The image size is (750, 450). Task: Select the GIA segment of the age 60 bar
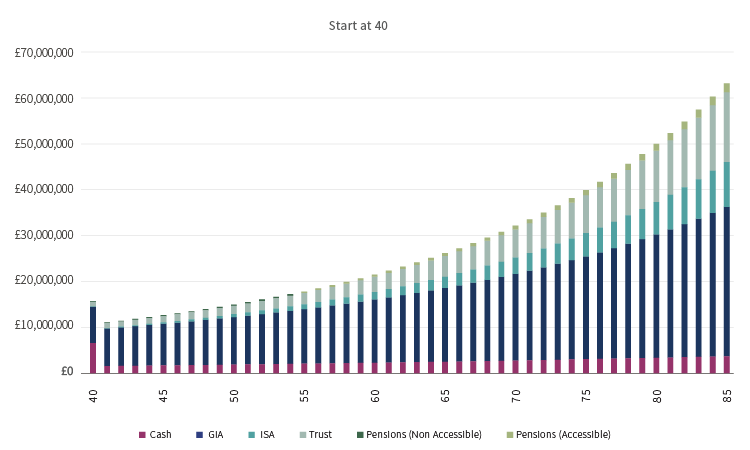pyautogui.click(x=375, y=331)
